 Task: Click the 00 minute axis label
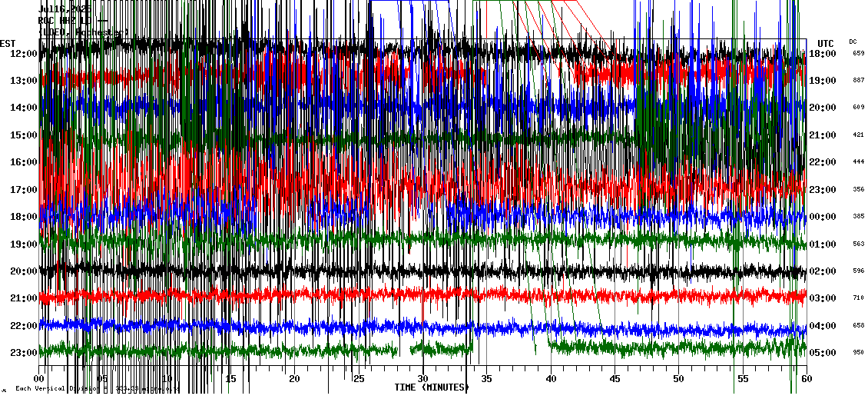[39, 379]
